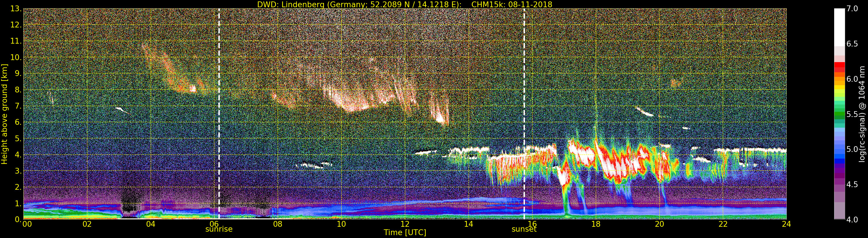The width and height of the screenshot is (868, 238).
Task: Click time axis tick '00'
Action: coord(27,224)
